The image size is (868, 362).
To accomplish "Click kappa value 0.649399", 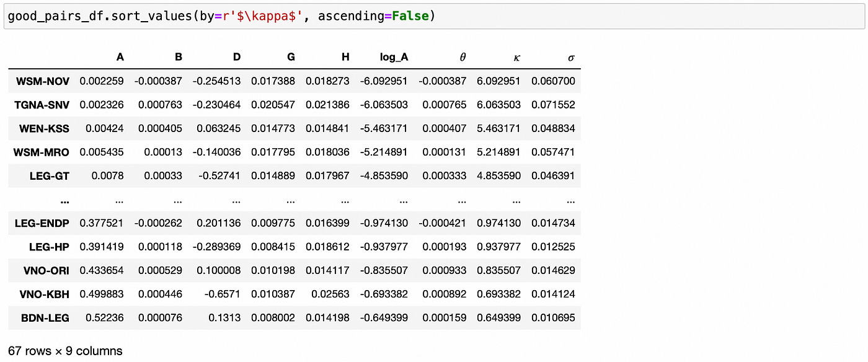I will pos(499,318).
